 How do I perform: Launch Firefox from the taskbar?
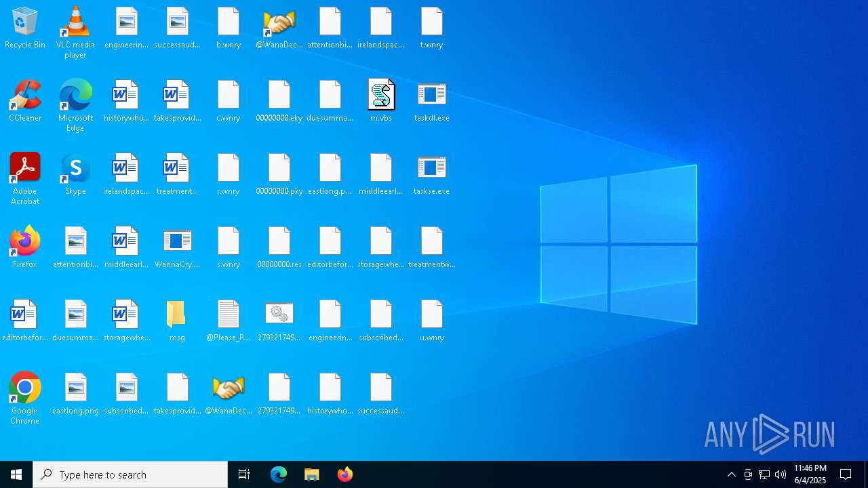[x=345, y=474]
